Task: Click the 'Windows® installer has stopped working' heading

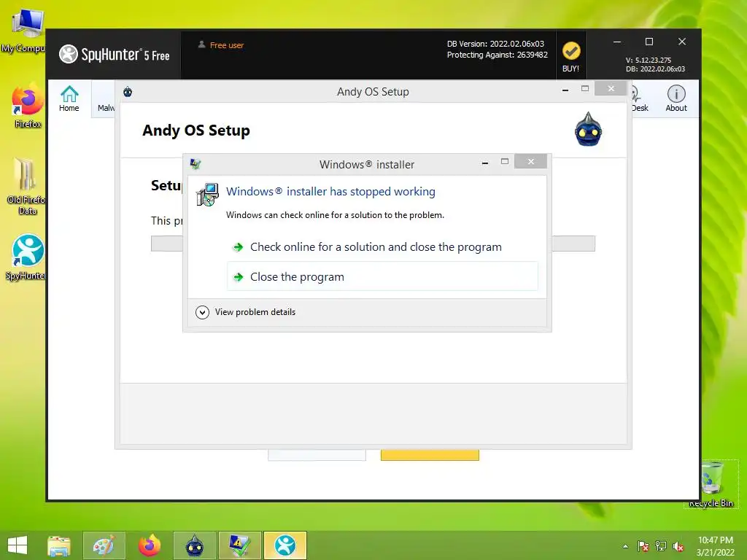Action: point(330,192)
